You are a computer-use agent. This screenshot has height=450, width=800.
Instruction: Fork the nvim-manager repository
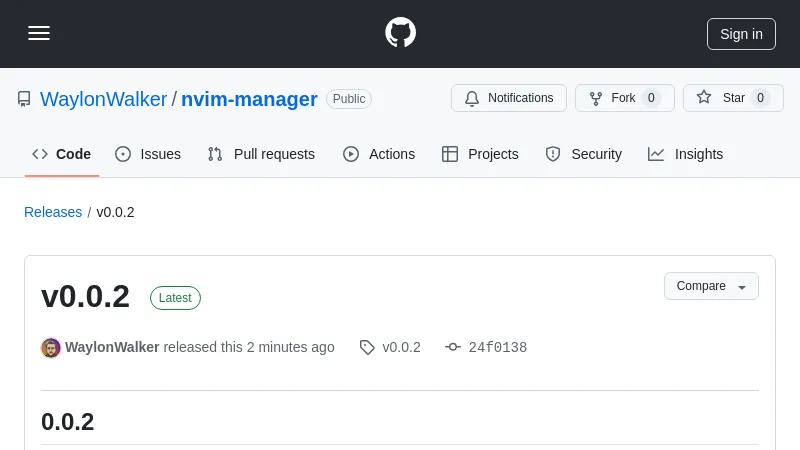pyautogui.click(x=624, y=98)
